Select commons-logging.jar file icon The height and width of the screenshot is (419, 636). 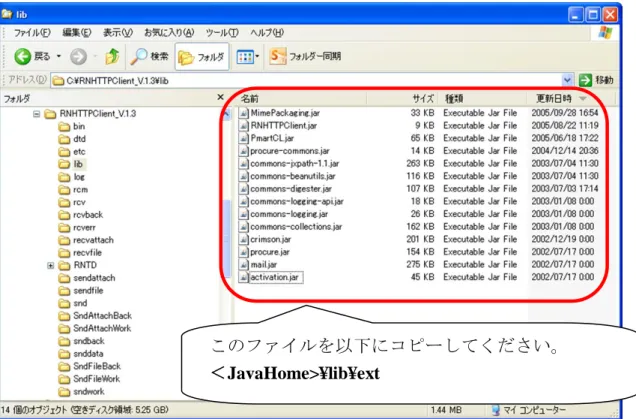point(243,214)
